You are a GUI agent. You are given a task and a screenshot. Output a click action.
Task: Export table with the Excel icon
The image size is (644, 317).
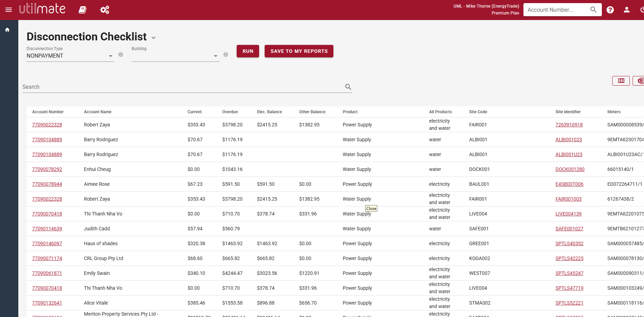[x=640, y=81]
